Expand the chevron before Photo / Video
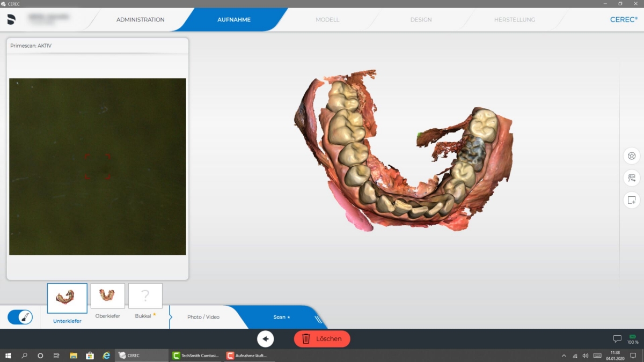Image resolution: width=644 pixels, height=362 pixels. 170,317
